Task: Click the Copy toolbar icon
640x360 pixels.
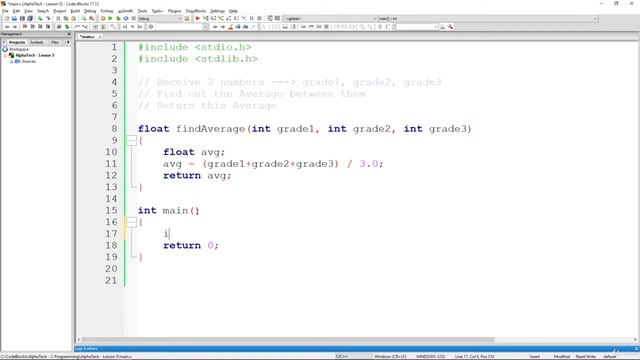Action: pyautogui.click(x=66, y=19)
